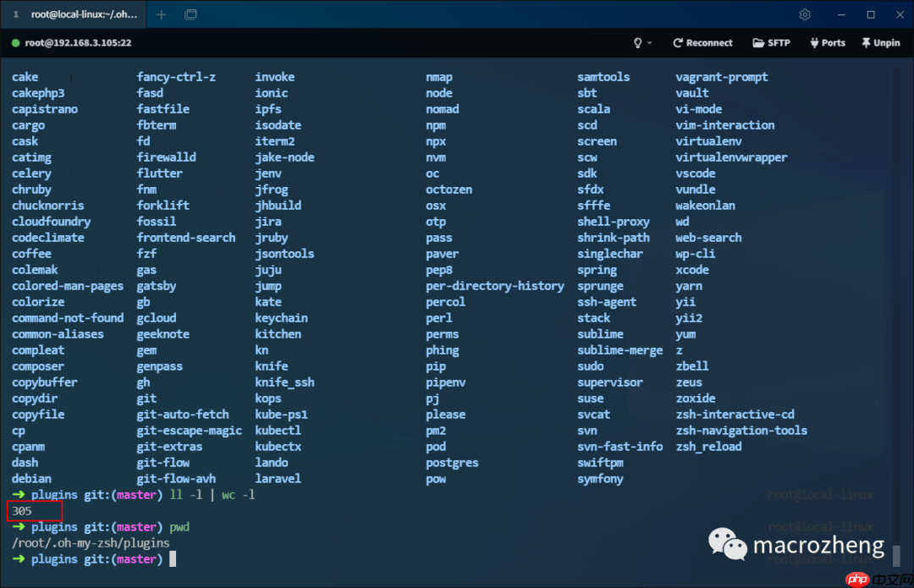Click the 'singlechar' plugin name
The width and height of the screenshot is (914, 588).
[x=609, y=254]
